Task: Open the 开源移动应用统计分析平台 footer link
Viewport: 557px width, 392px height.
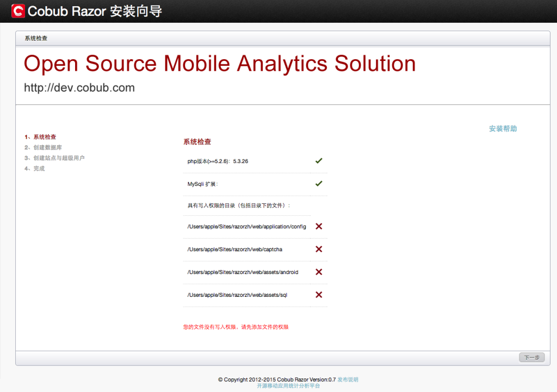Action: coord(288,386)
